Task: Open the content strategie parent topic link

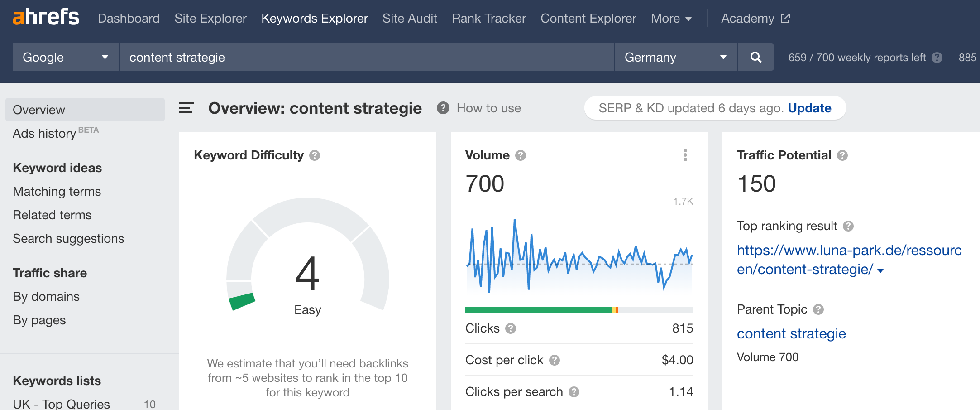Action: click(x=791, y=334)
